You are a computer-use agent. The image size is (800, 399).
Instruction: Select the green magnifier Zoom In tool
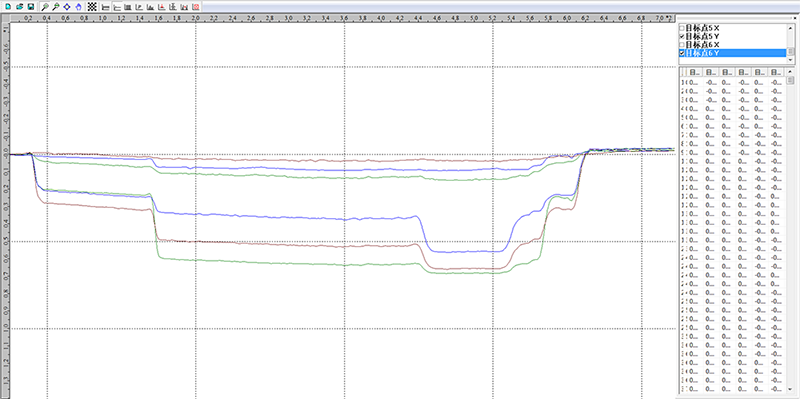point(45,7)
